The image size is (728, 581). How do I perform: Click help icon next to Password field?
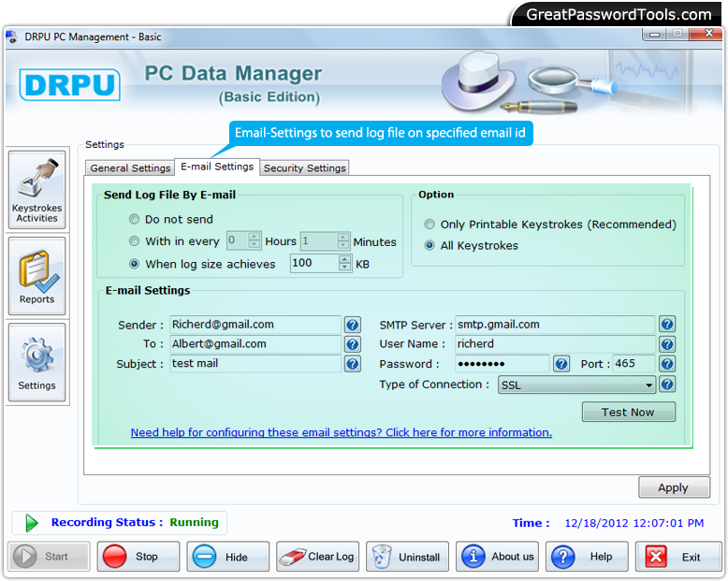[x=561, y=364]
